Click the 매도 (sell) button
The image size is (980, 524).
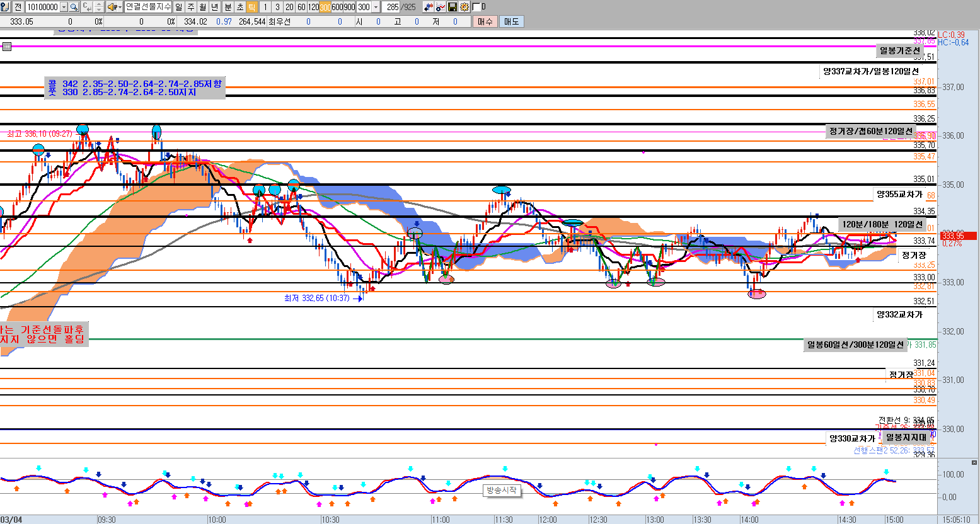(x=511, y=21)
